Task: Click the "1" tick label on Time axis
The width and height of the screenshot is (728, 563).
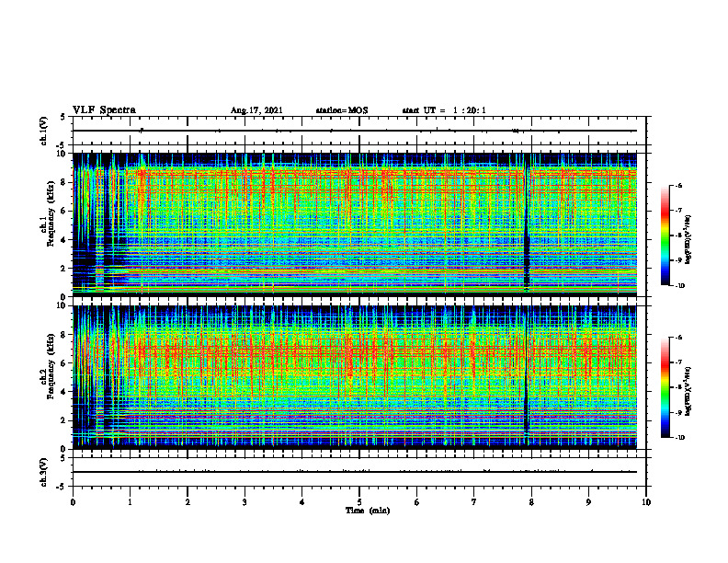Action: [x=131, y=502]
